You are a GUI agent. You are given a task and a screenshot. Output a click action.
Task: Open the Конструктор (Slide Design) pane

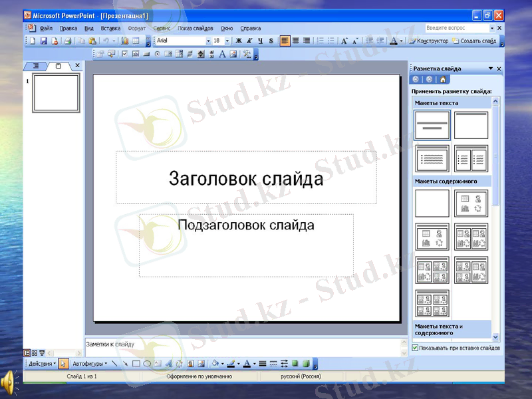click(x=432, y=41)
